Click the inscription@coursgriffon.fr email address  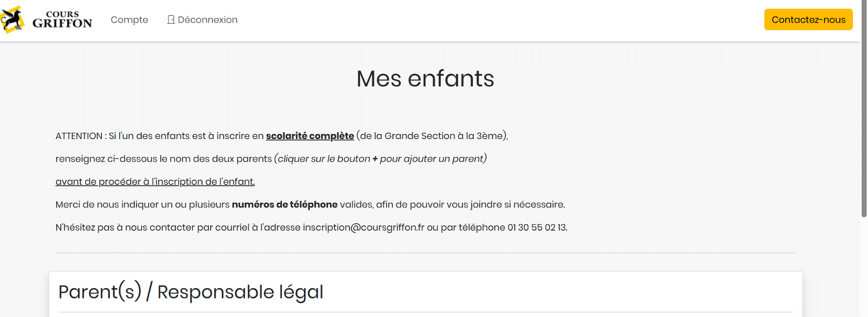pos(363,227)
